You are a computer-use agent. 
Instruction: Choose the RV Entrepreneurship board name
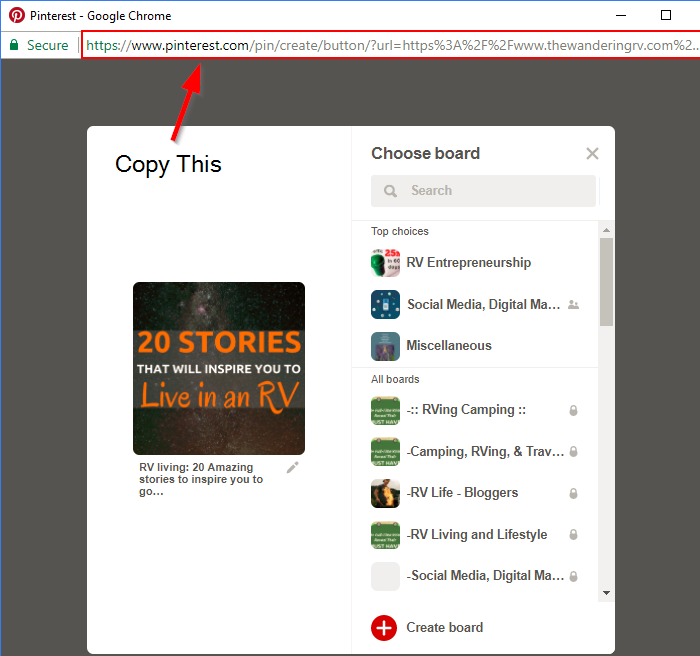click(468, 263)
